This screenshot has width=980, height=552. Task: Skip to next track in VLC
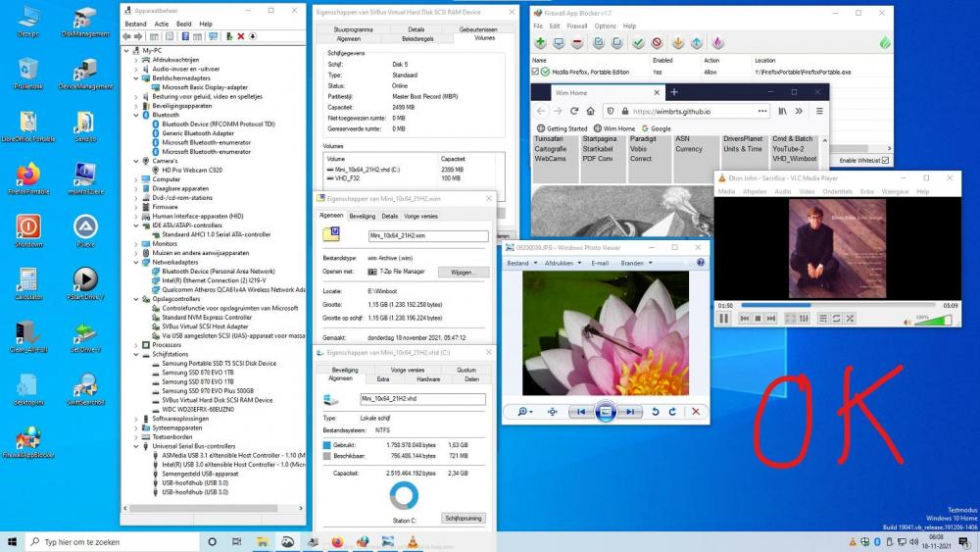click(770, 319)
